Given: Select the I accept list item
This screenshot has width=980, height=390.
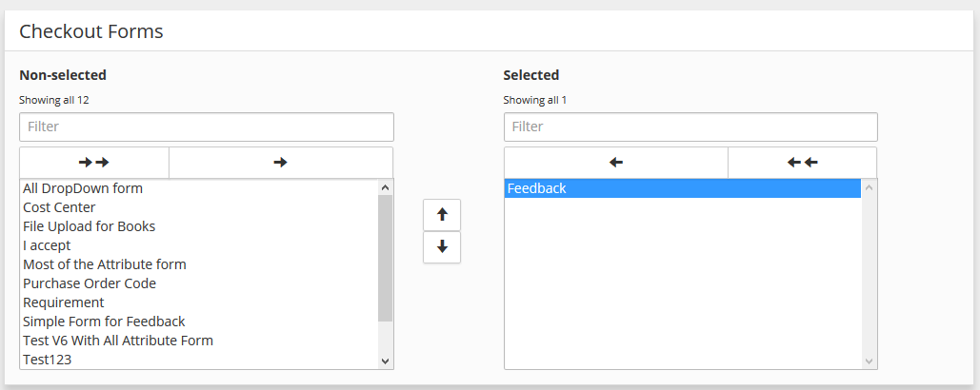Looking at the screenshot, I should (47, 245).
